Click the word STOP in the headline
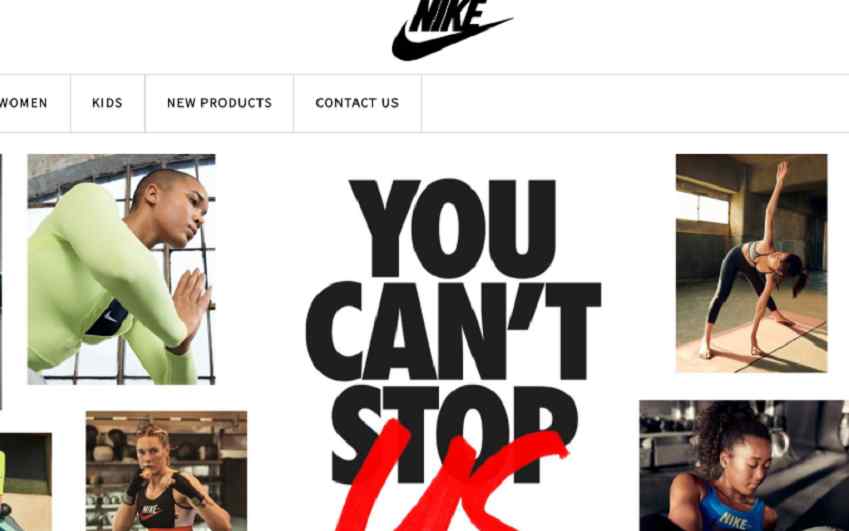Image resolution: width=849 pixels, height=531 pixels. click(454, 433)
